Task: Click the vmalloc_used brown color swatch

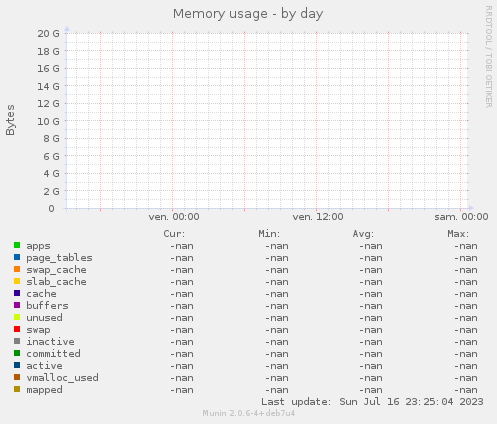Action: (x=17, y=377)
